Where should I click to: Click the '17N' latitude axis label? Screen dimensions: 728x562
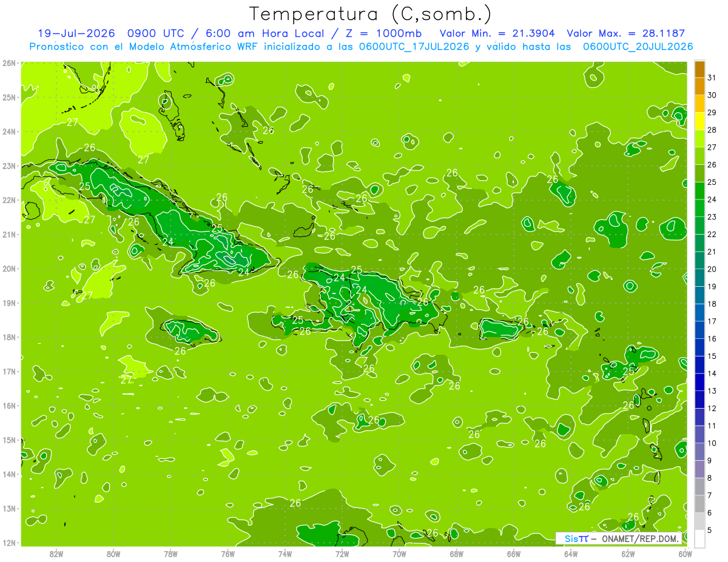[8, 371]
